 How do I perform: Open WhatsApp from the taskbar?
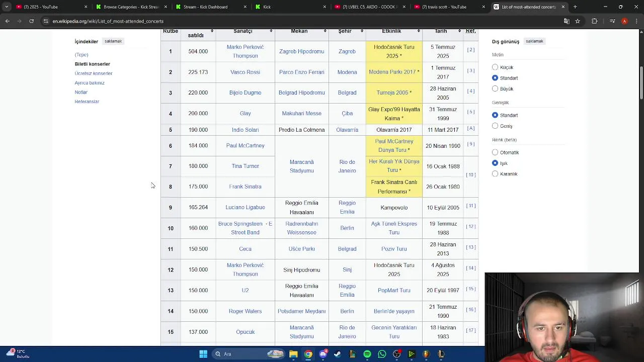tap(382, 354)
